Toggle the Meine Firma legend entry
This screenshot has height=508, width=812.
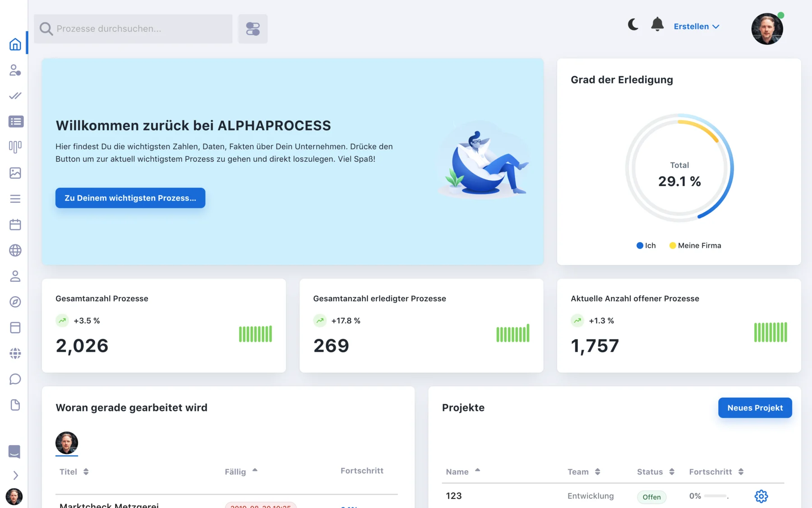click(x=695, y=246)
